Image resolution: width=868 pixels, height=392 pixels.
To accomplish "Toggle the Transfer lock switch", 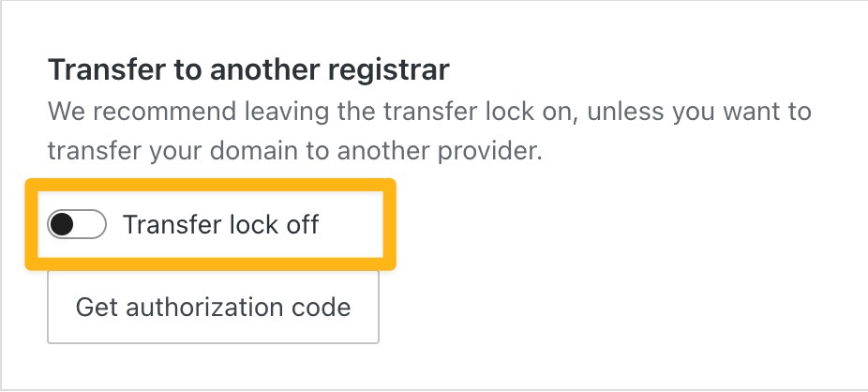I will click(77, 225).
